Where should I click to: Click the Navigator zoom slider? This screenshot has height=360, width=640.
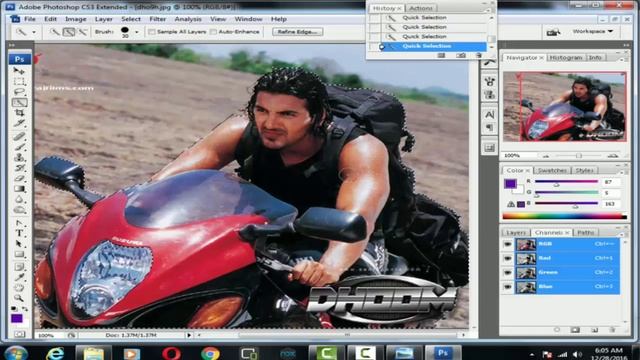pyautogui.click(x=579, y=156)
